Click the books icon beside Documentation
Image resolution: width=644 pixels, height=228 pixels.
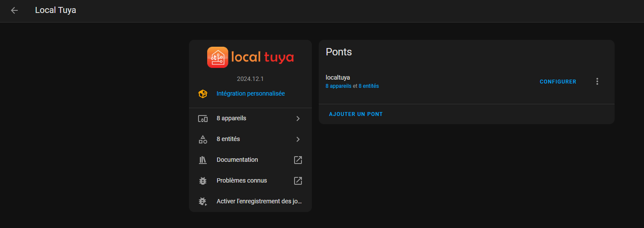click(x=202, y=160)
